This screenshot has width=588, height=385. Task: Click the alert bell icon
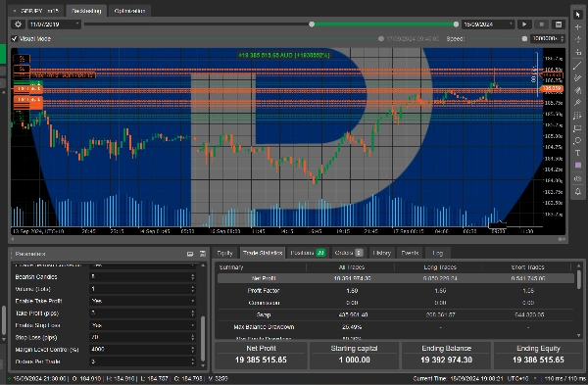coord(577,192)
